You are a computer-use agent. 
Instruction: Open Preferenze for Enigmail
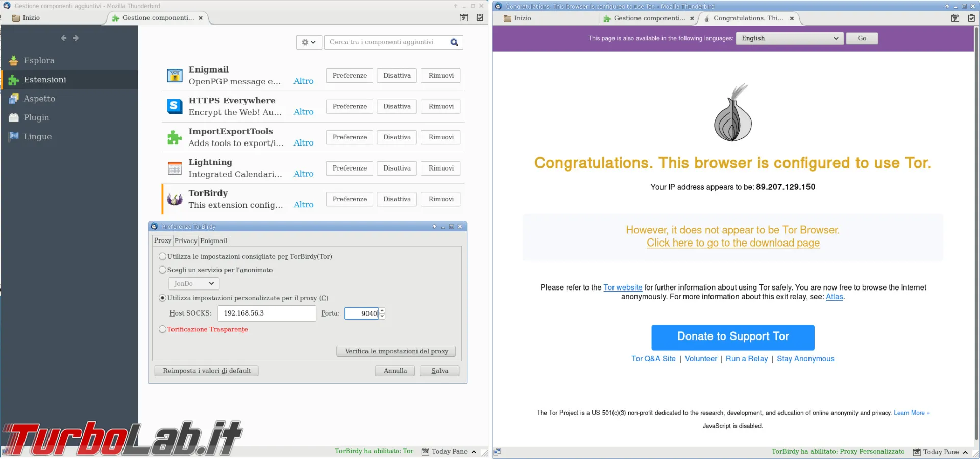click(x=350, y=76)
